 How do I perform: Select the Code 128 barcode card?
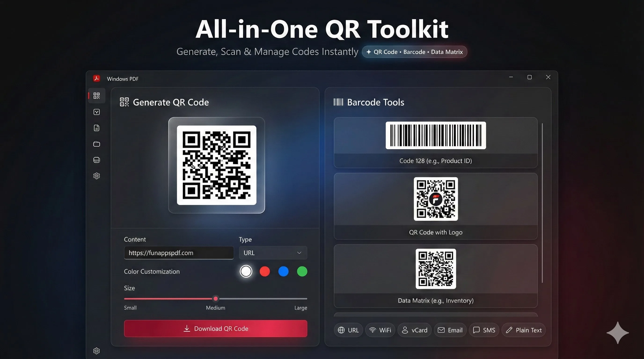point(435,143)
